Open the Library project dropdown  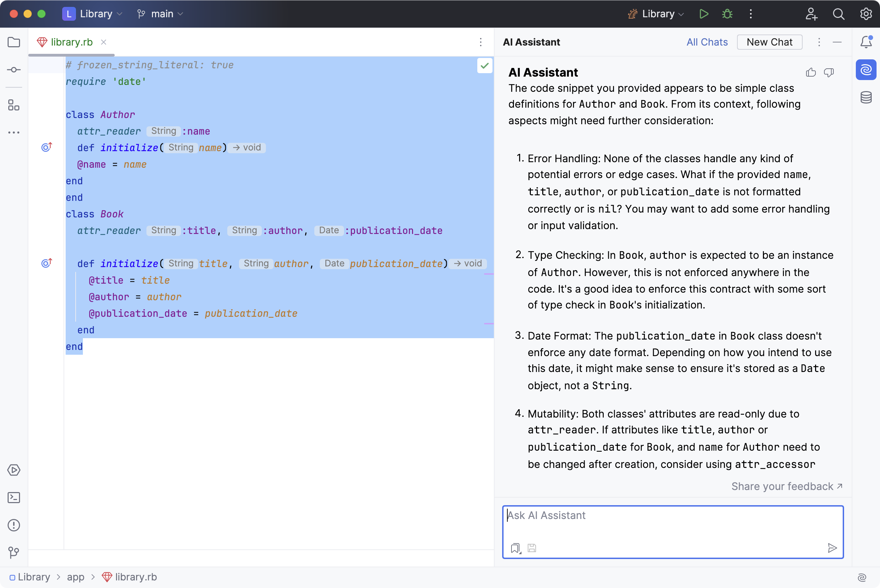pyautogui.click(x=93, y=14)
